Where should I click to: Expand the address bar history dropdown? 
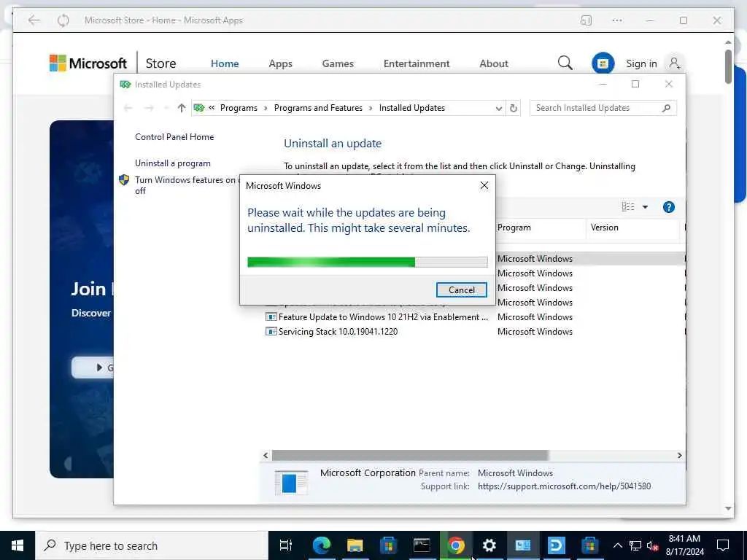pyautogui.click(x=498, y=108)
